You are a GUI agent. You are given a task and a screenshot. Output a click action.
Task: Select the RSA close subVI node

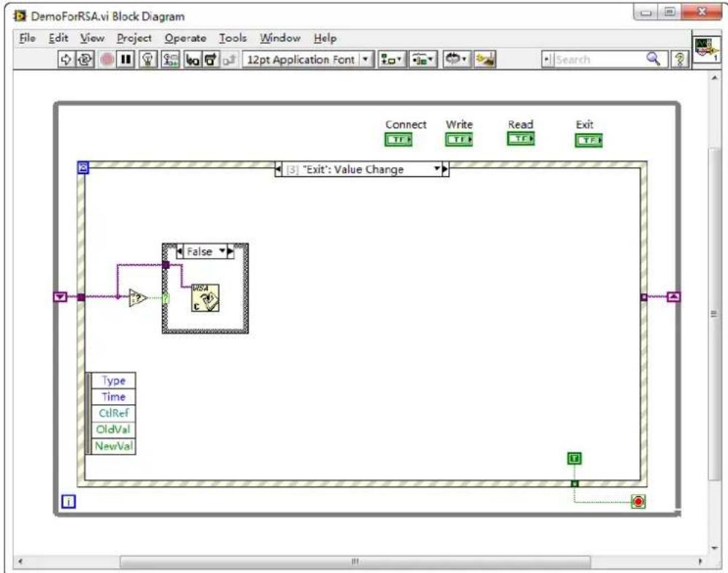[x=205, y=298]
